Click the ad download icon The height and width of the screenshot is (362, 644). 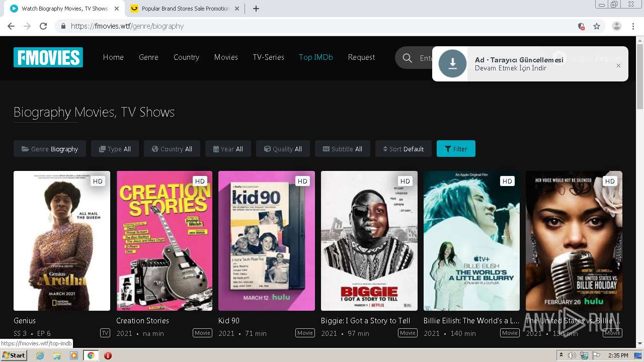click(x=452, y=63)
